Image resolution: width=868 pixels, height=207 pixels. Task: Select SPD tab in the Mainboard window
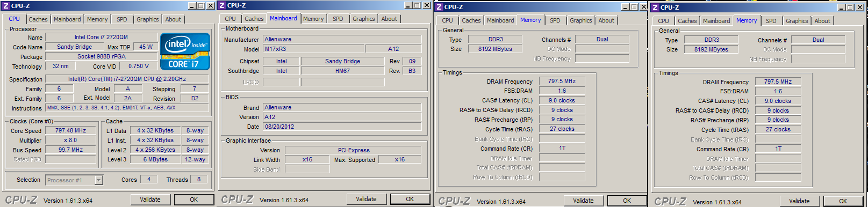coord(338,19)
